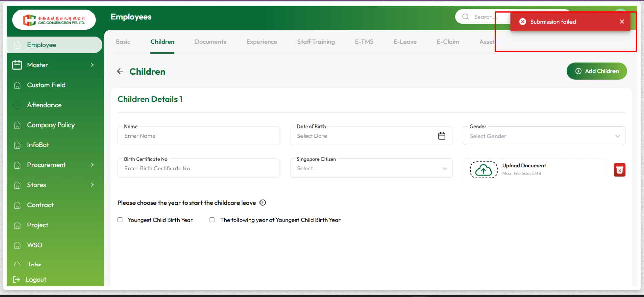Screen dimensions: 644x297
Task: Click the search magnifier icon
Action: pos(465,17)
